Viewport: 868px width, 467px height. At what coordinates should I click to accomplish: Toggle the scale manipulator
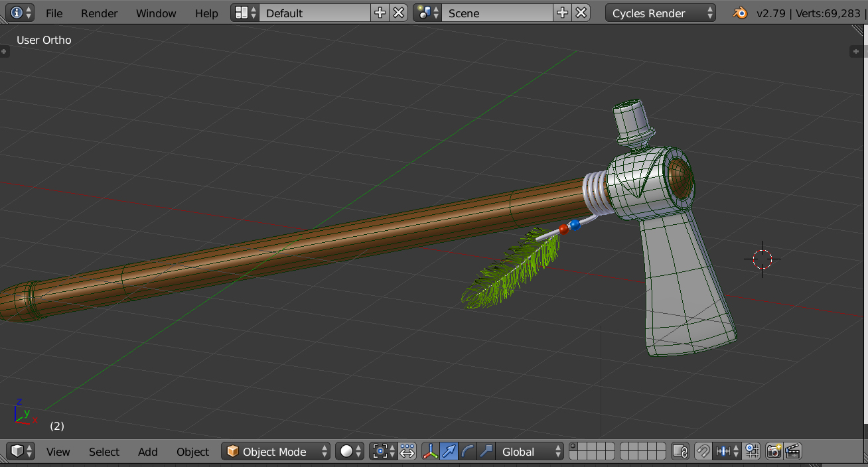coord(486,451)
